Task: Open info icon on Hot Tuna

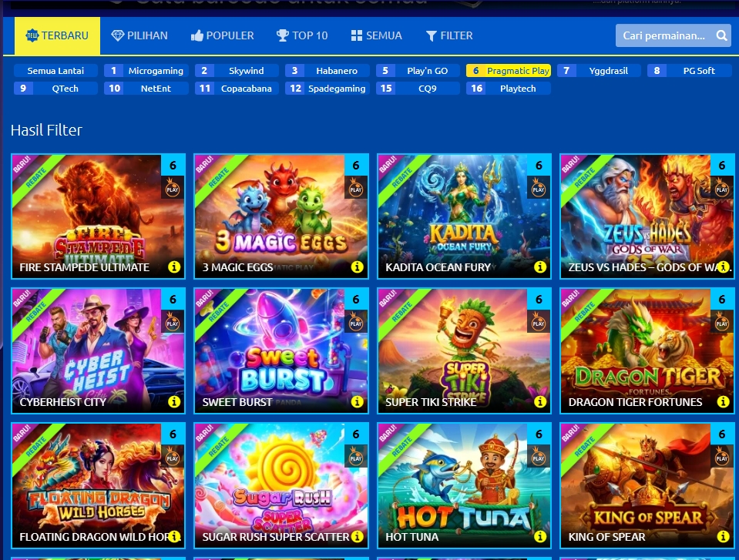Action: click(539, 536)
